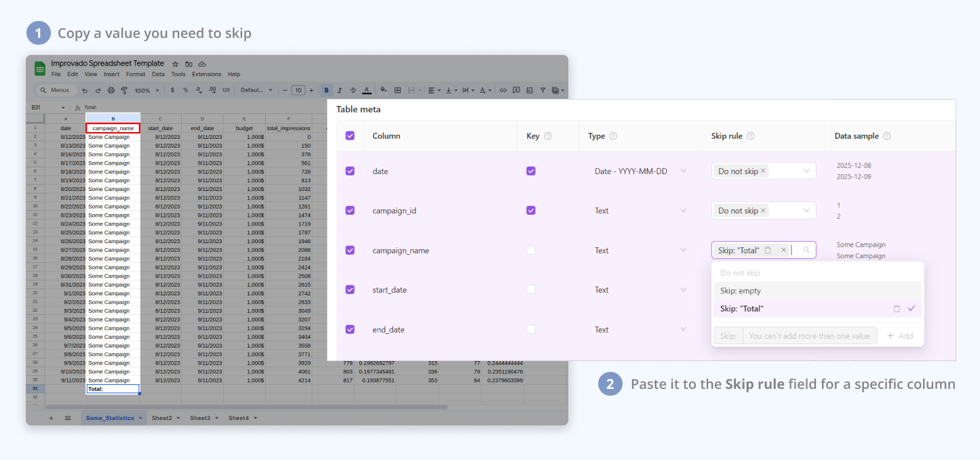
Task: Open the Type dropdown for date row
Action: tap(683, 171)
